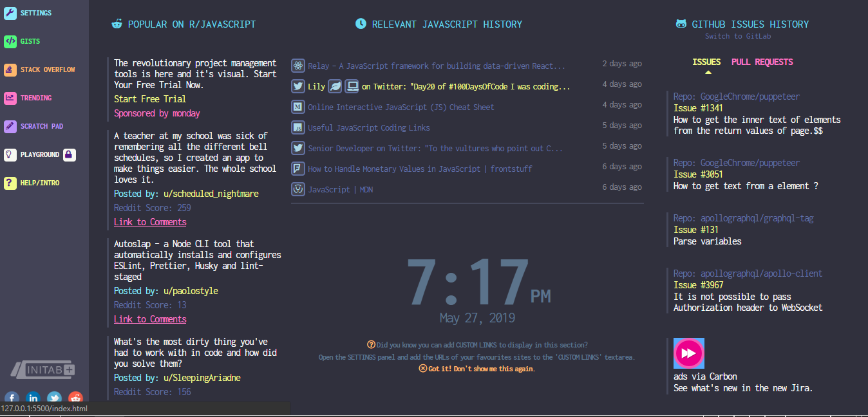Viewport: 868px width, 417px height.
Task: Click the pink Carbon ads play thumbnail
Action: [688, 353]
